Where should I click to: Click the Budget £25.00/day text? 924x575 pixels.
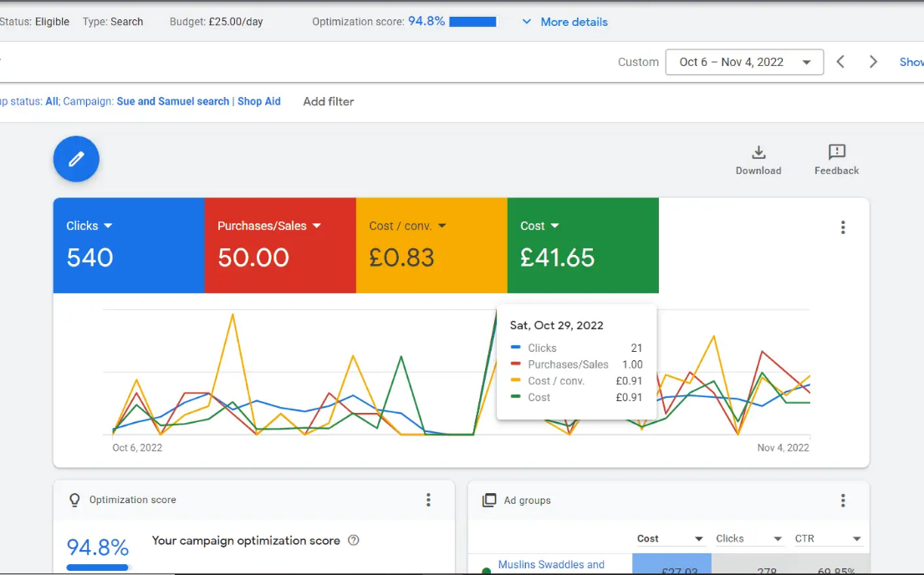click(217, 22)
